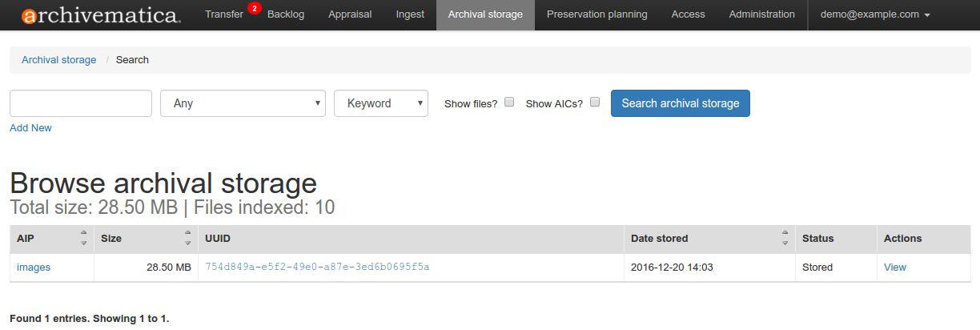Viewport: 980px width, 330px height.
Task: Expand the Keyword query type dropdown
Action: point(381,103)
